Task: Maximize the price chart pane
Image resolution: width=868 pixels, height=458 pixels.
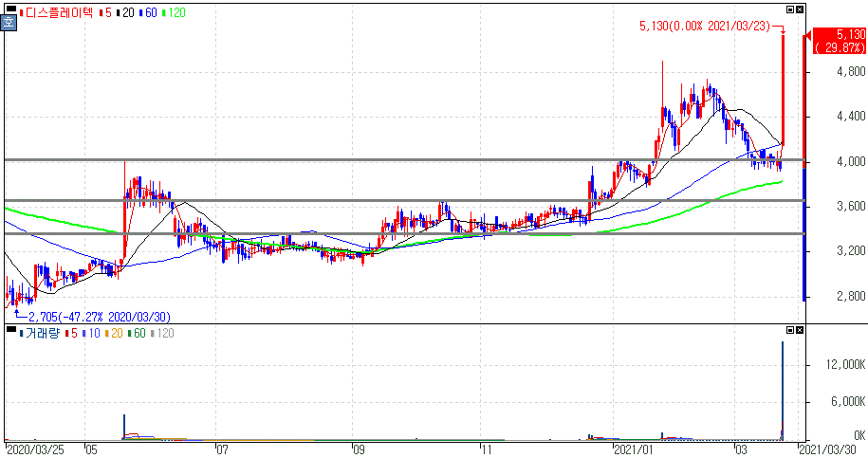Action: (x=790, y=9)
